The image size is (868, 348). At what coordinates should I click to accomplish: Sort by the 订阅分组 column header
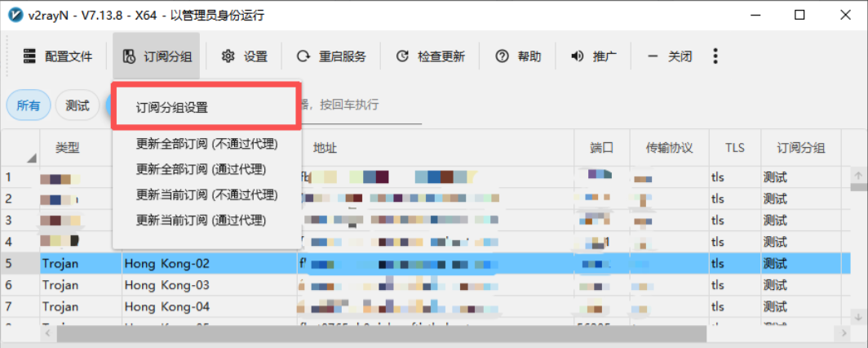pyautogui.click(x=801, y=147)
